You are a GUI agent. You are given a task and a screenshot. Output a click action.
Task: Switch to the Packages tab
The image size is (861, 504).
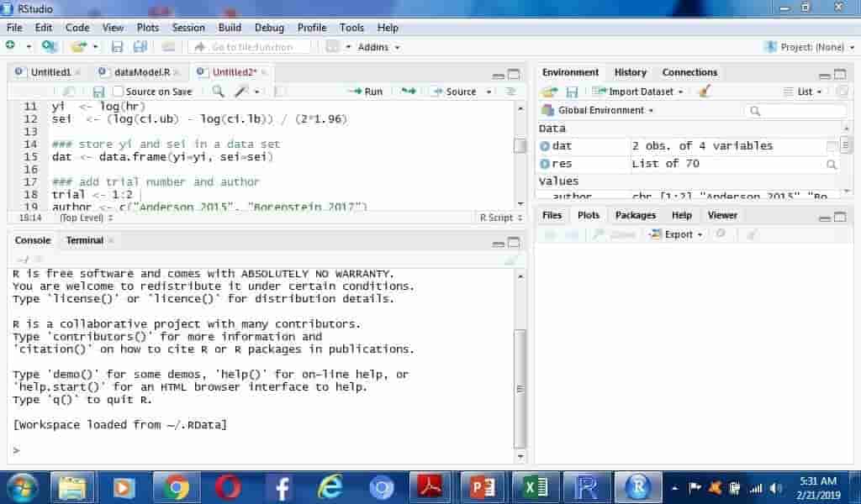click(635, 215)
